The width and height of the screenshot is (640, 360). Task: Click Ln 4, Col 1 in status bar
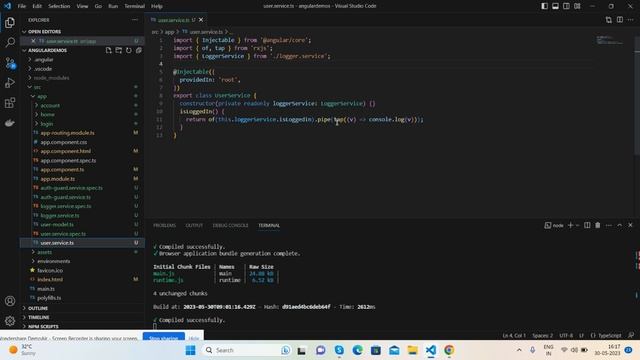(x=514, y=336)
